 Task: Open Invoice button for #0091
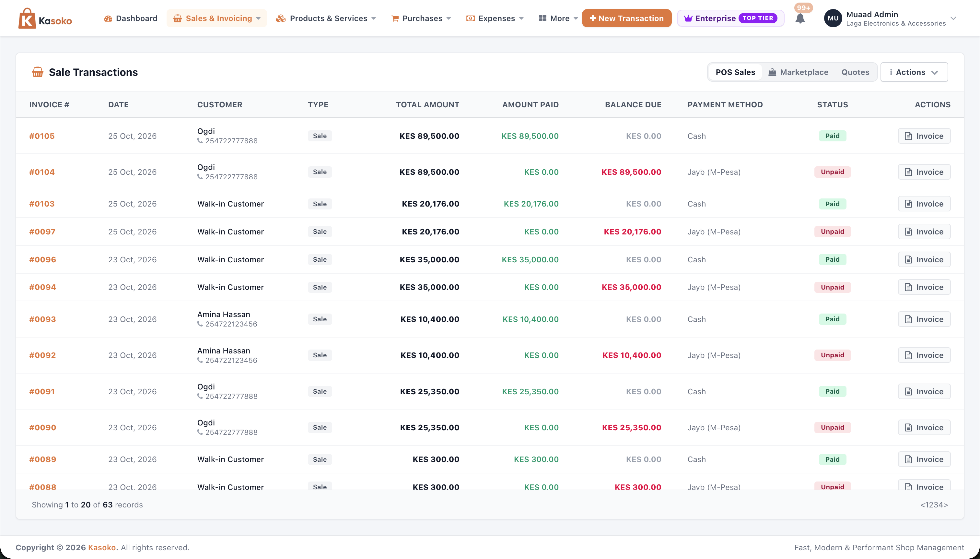click(924, 391)
